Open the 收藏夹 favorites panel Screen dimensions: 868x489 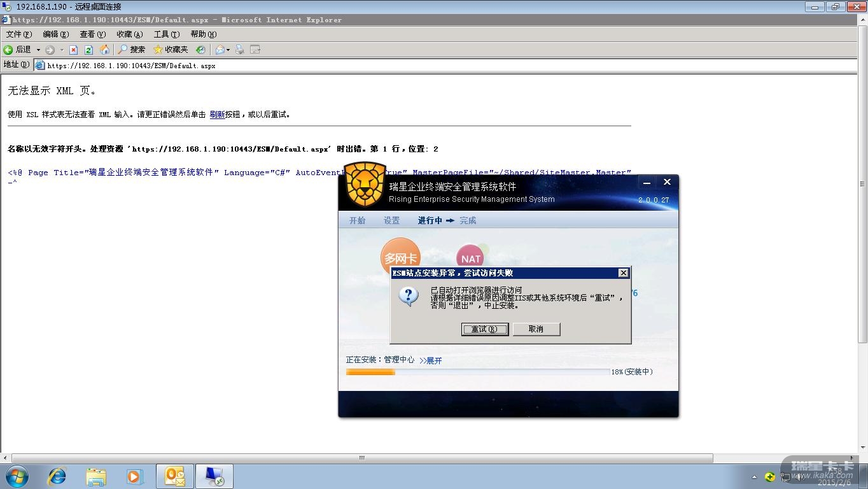point(171,50)
